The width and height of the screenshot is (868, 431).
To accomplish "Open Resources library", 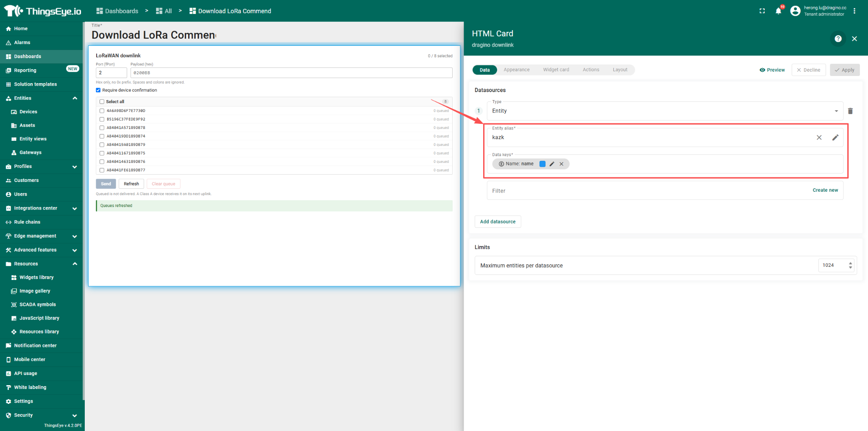I will [41, 332].
